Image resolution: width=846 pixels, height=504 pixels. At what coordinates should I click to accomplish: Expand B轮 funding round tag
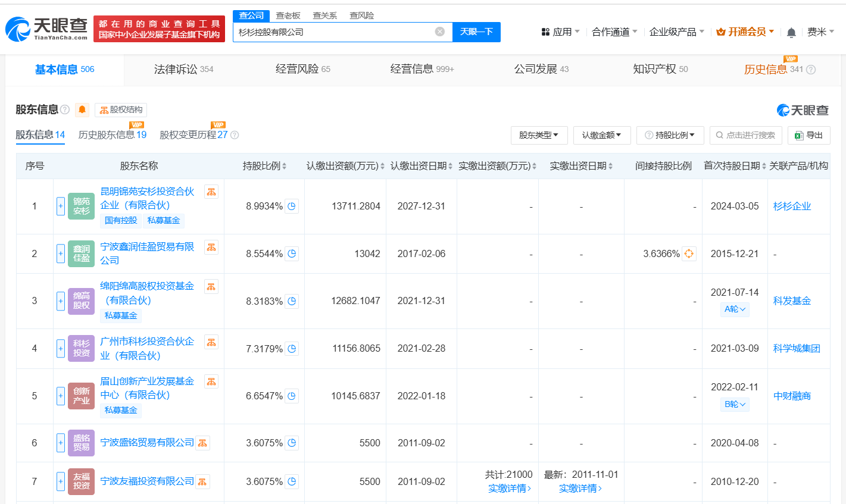pyautogui.click(x=735, y=405)
